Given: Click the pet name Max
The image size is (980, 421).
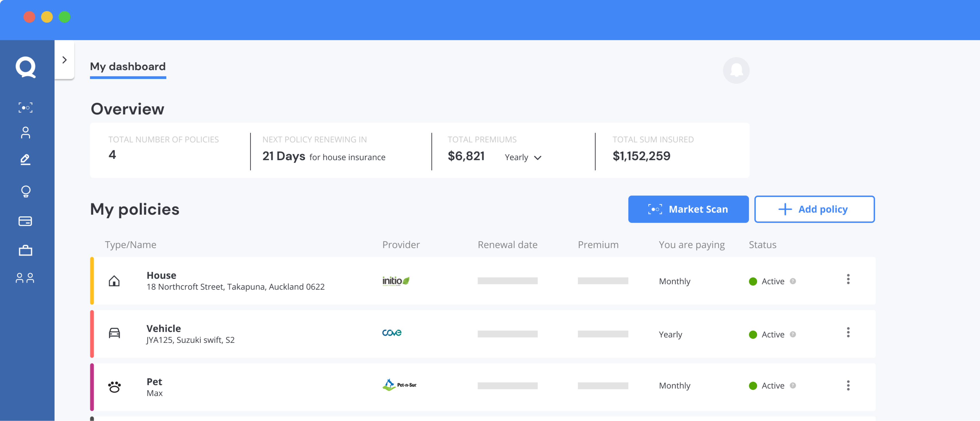Looking at the screenshot, I should tap(155, 393).
